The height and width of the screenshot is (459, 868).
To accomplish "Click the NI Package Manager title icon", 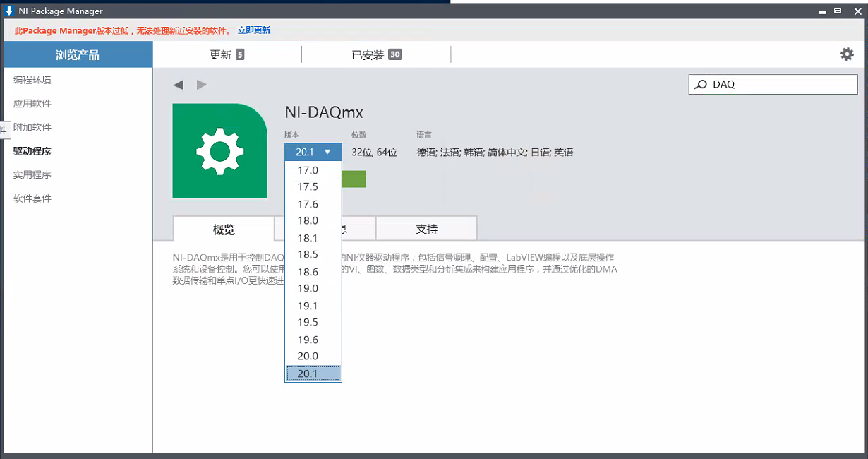I will pos(9,11).
